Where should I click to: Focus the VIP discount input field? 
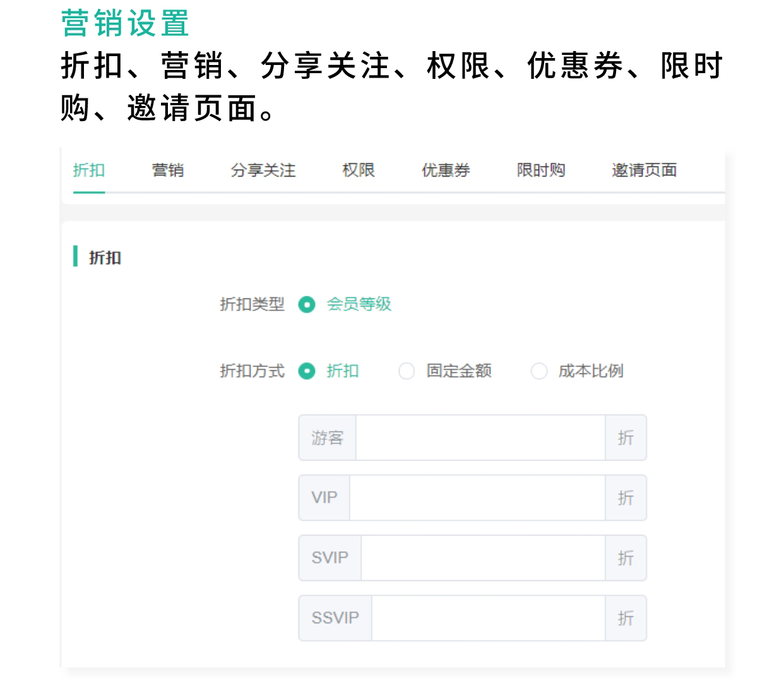click(x=477, y=498)
